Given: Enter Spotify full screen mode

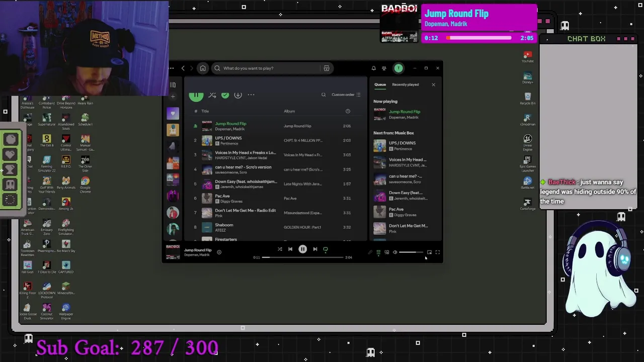Looking at the screenshot, I should (437, 252).
